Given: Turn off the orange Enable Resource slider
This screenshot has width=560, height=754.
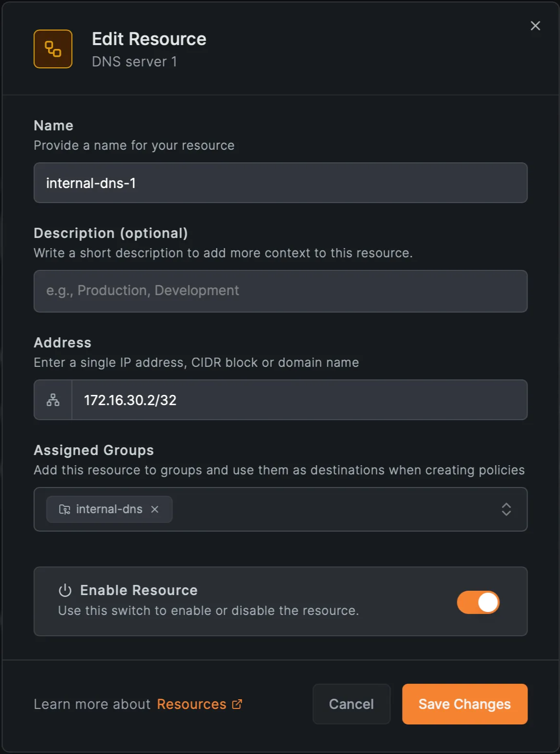Looking at the screenshot, I should tap(478, 602).
